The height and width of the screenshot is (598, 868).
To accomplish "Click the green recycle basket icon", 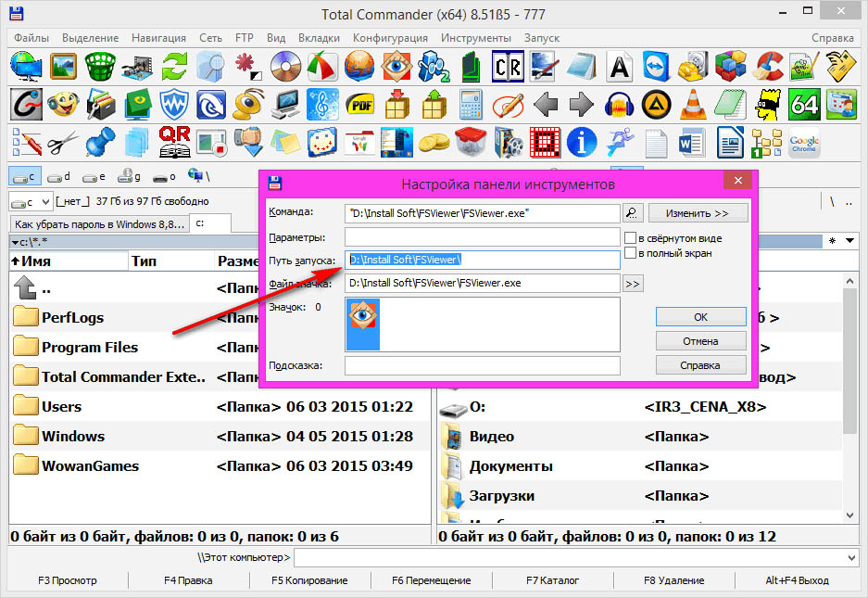I will (100, 67).
